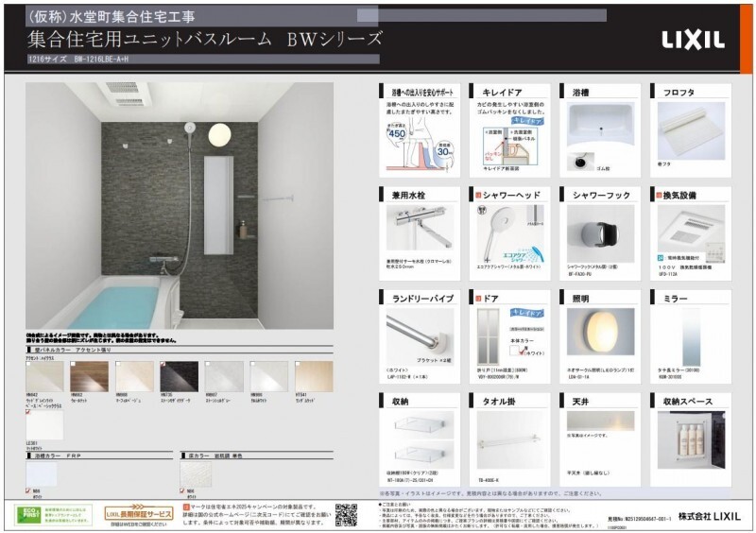Click the キレイドア badge in the ドア card
756x533 pixels.
click(527, 313)
